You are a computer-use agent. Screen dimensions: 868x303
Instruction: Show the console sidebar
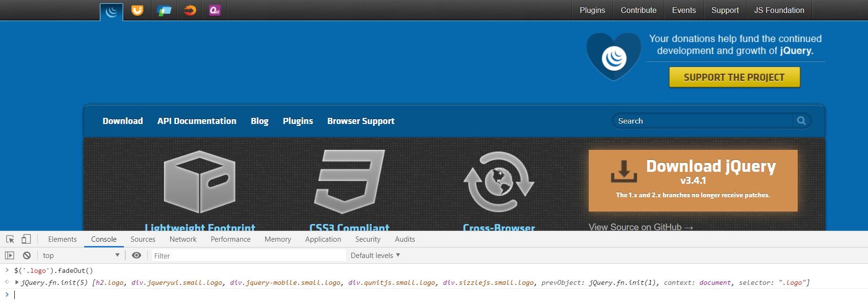click(x=10, y=255)
